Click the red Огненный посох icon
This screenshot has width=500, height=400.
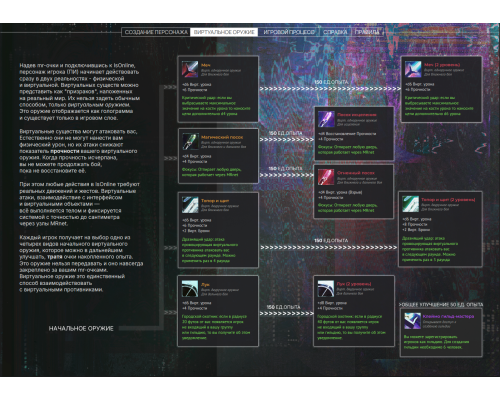point(326,177)
